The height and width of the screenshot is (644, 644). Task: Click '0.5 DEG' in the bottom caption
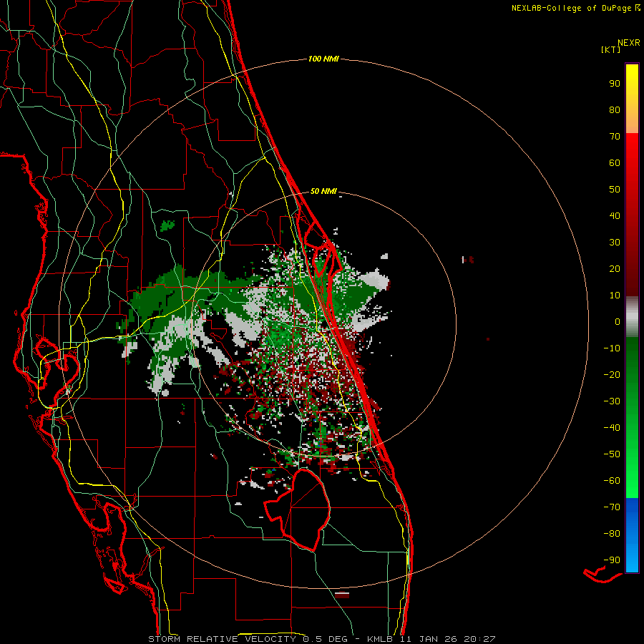coord(325,639)
